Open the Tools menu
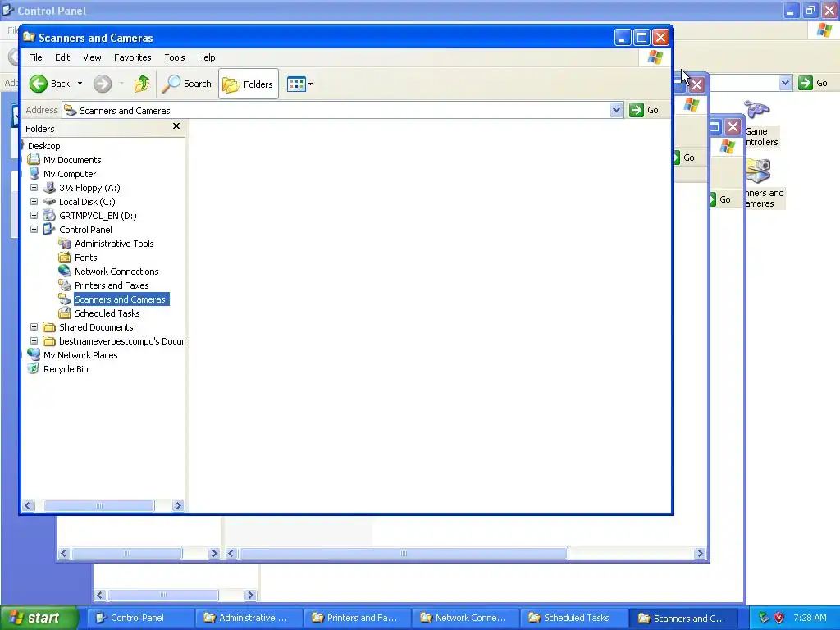This screenshot has width=840, height=630. (x=174, y=57)
